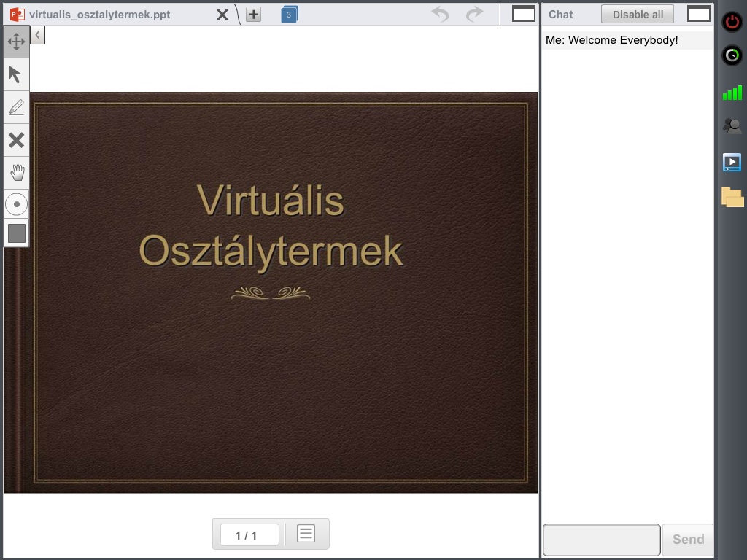Open the blue stacked pages icon
Screen dimensions: 747x560
pyautogui.click(x=289, y=15)
